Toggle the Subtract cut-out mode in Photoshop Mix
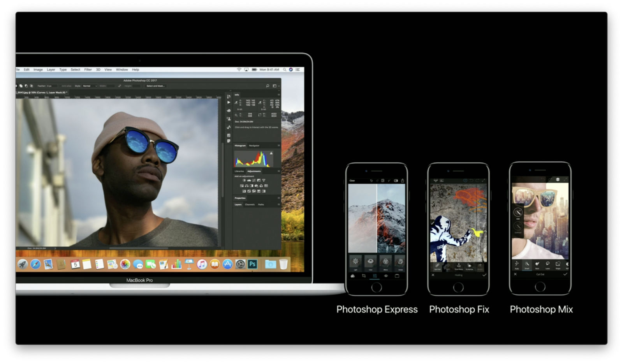Screen dimensions: 623x364 point(518,226)
